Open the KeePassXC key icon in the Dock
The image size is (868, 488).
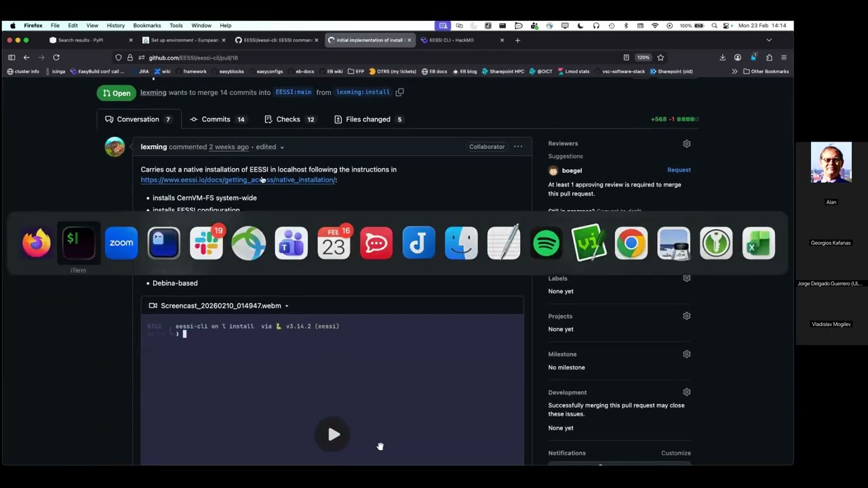(x=716, y=243)
